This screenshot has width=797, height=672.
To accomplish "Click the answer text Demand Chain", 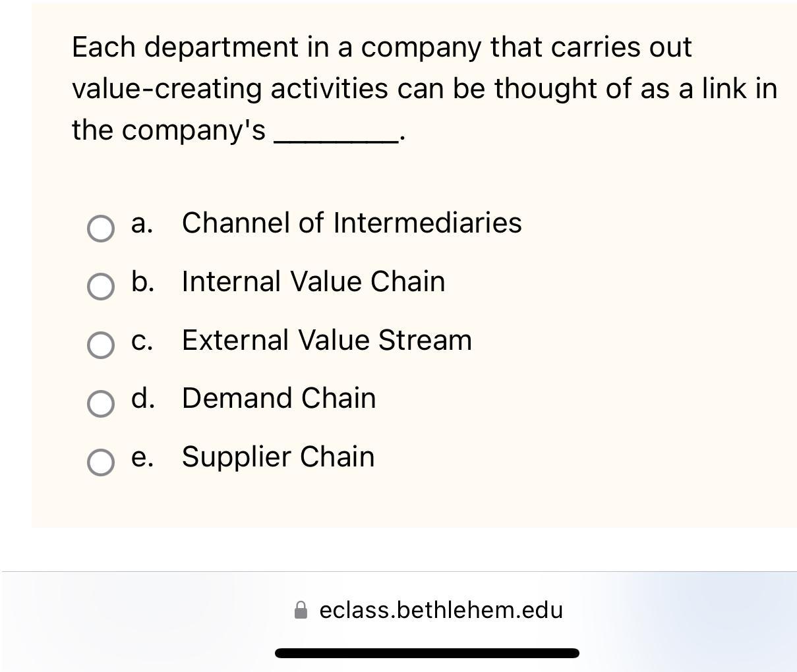I will (278, 399).
